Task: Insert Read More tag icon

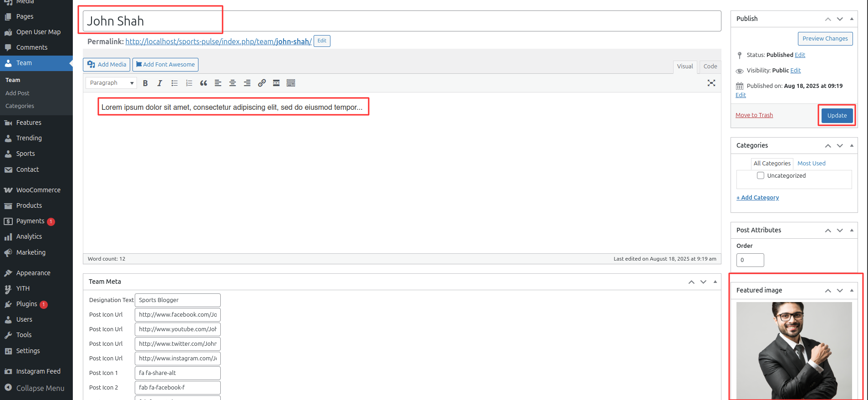Action: [x=276, y=83]
